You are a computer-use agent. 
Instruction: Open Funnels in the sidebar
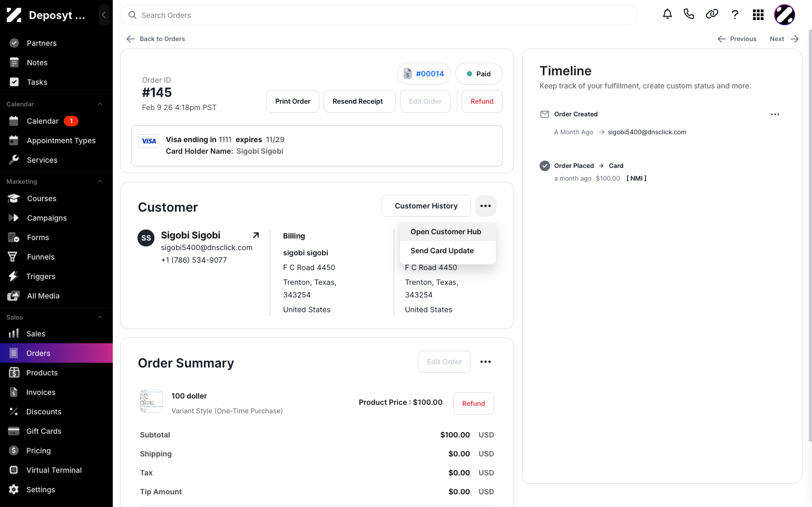56,257
